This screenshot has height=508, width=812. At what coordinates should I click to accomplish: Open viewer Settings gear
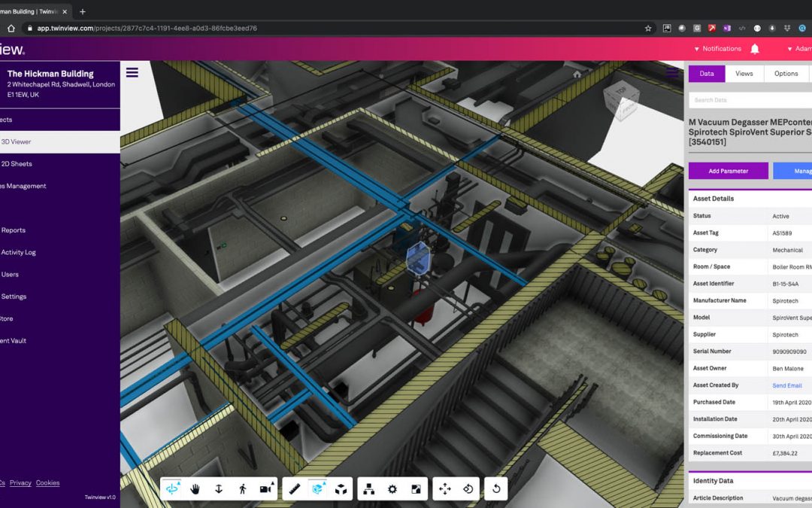tap(392, 489)
